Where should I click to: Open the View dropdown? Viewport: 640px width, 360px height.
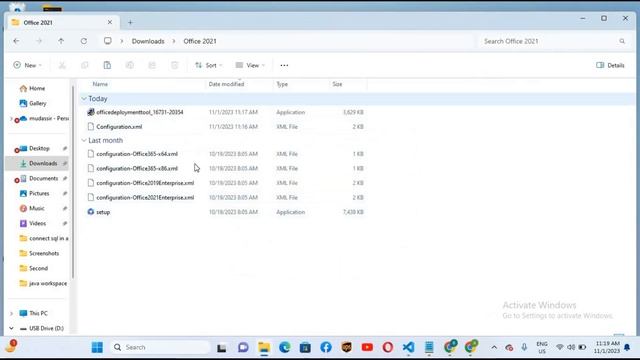pos(250,65)
